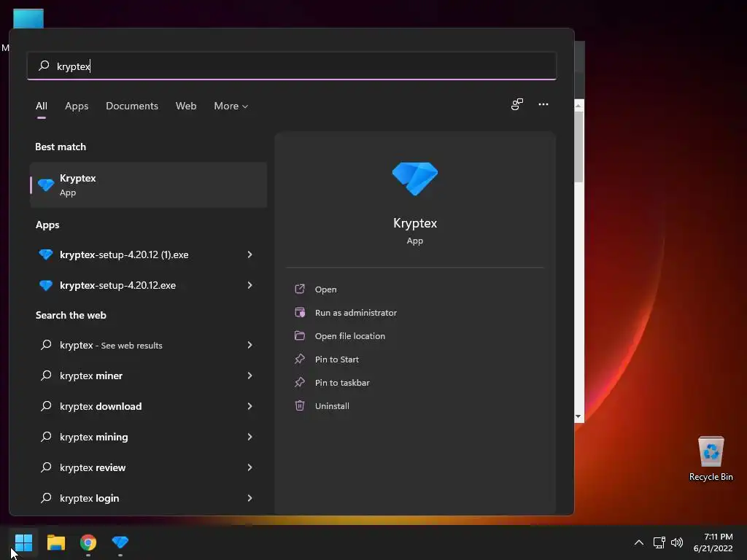This screenshot has width=747, height=560.
Task: Click 'Open' in the Kryptex details pane
Action: pos(326,289)
